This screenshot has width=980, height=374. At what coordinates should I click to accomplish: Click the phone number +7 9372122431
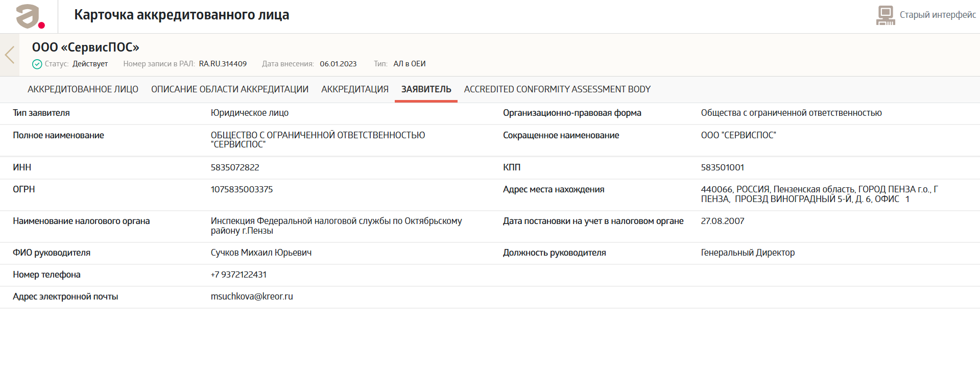[x=238, y=275]
